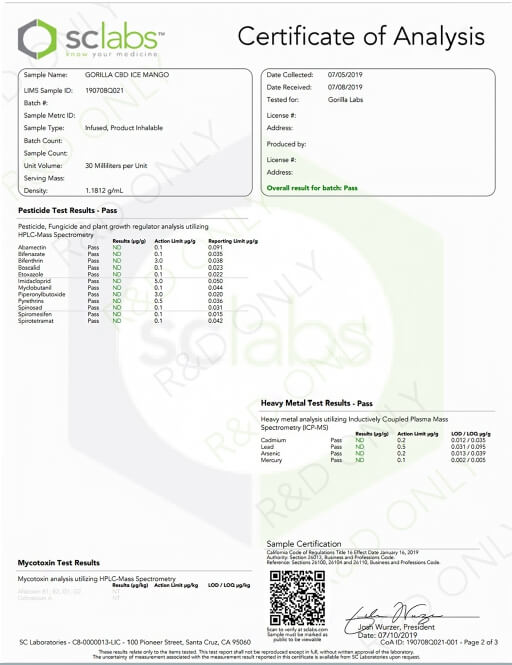Click the Density value 1.1812 g/mL
The image size is (512, 665).
[x=104, y=191]
